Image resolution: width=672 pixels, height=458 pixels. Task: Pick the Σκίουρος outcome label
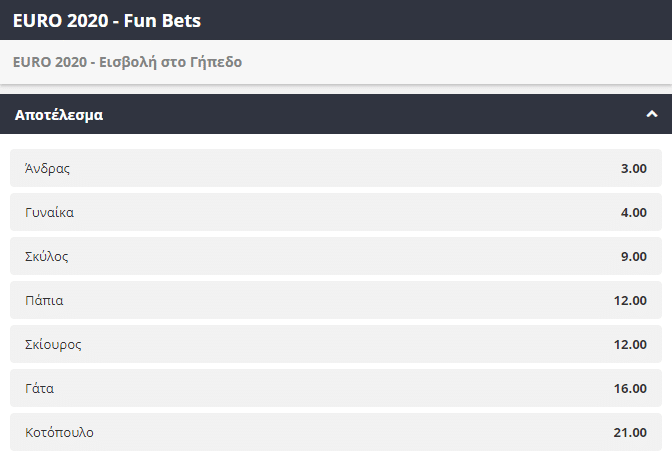point(53,344)
